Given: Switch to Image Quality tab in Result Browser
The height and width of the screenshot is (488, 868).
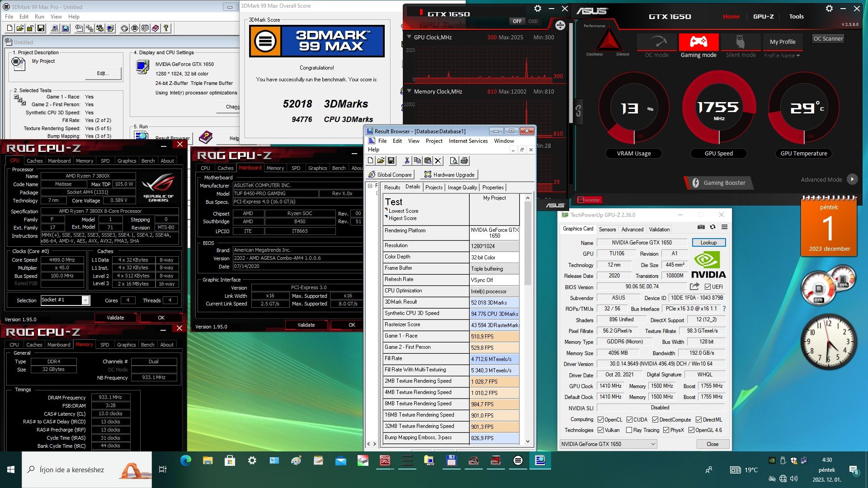Looking at the screenshot, I should click(462, 188).
